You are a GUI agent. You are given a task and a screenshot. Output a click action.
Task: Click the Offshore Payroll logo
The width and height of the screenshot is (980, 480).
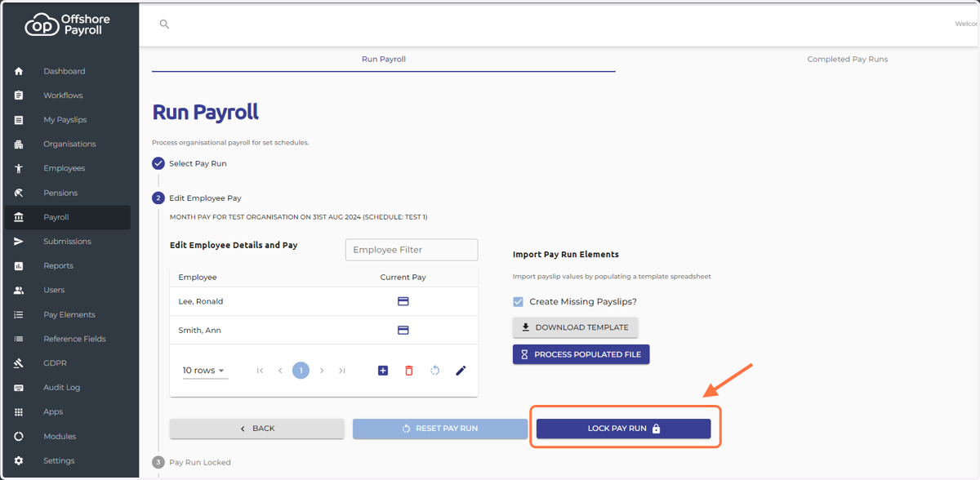[68, 24]
